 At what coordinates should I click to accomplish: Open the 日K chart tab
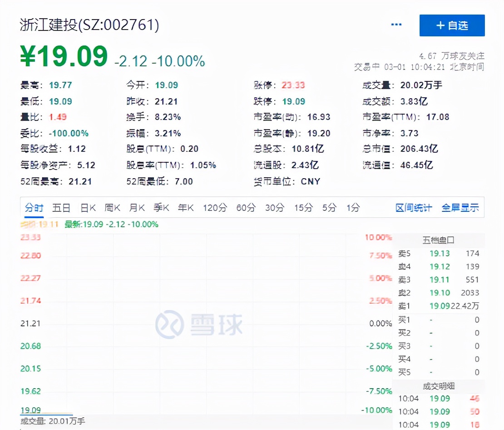coord(88,208)
